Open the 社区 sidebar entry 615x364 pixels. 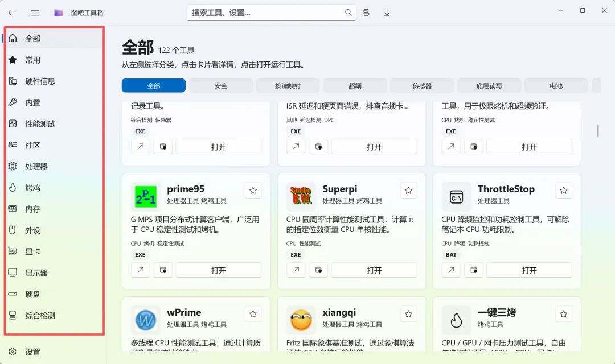click(x=54, y=145)
